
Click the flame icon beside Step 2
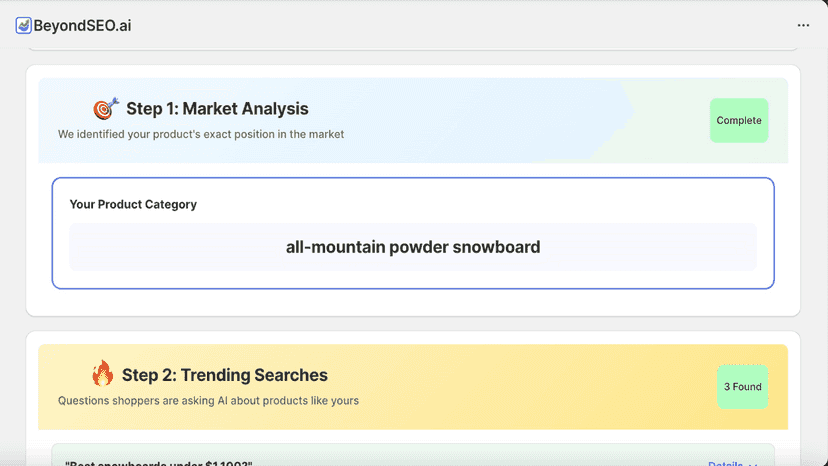pyautogui.click(x=102, y=374)
